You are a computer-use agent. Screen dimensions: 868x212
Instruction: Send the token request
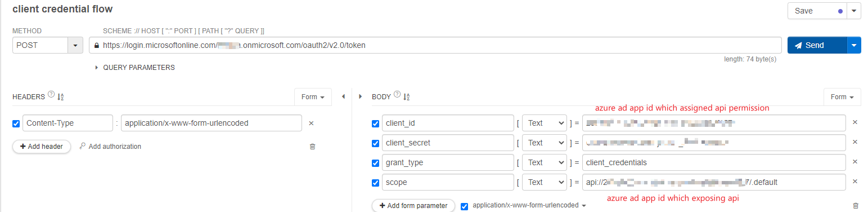point(817,45)
